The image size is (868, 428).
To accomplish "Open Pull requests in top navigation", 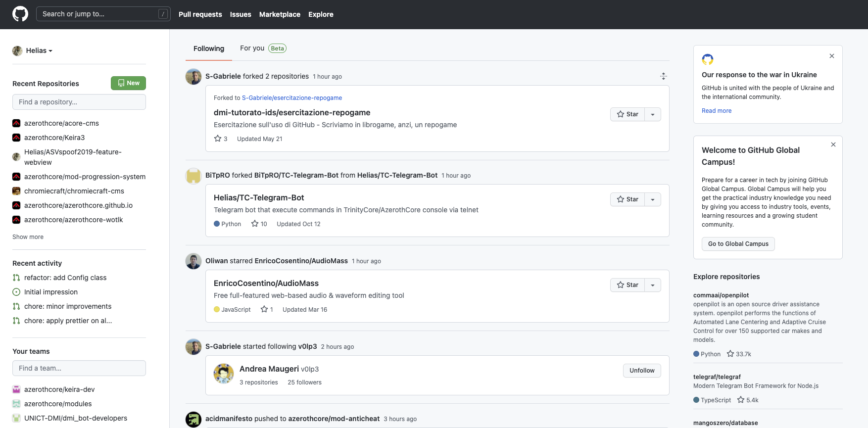I will point(200,14).
